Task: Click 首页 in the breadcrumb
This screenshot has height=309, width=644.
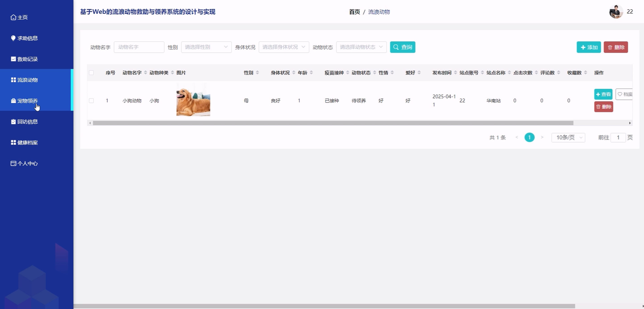Action: click(354, 12)
